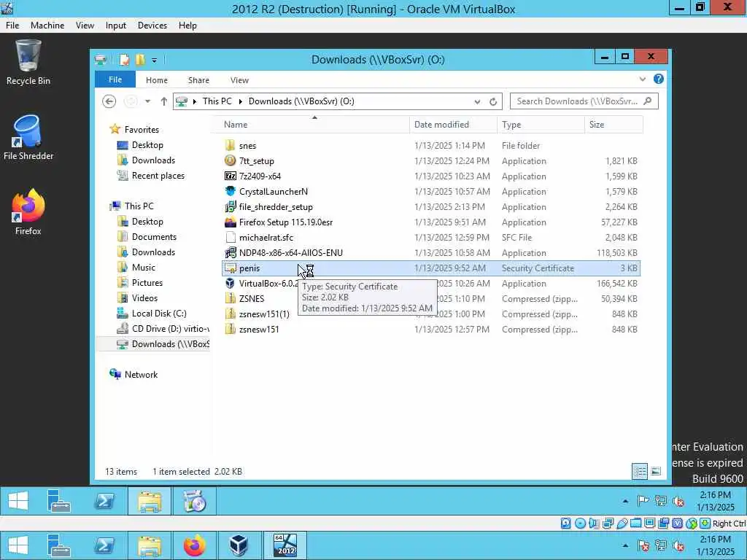Open PowerShell in guest taskbar

(x=104, y=501)
